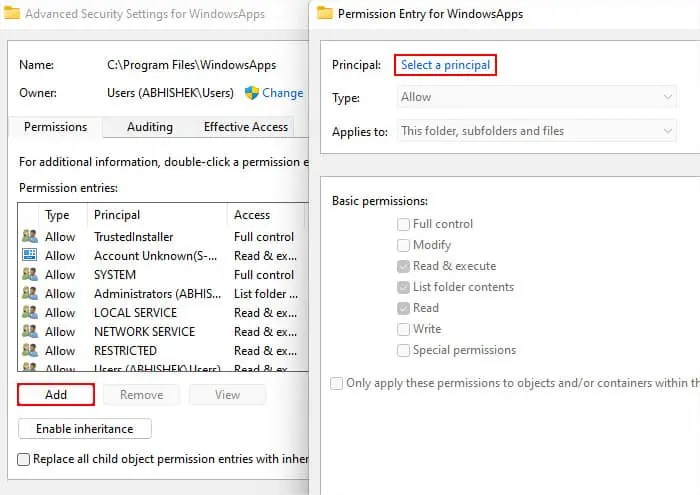Click folder icon in Advanced Security Settings title
Image resolution: width=700 pixels, height=495 pixels.
pyautogui.click(x=12, y=13)
